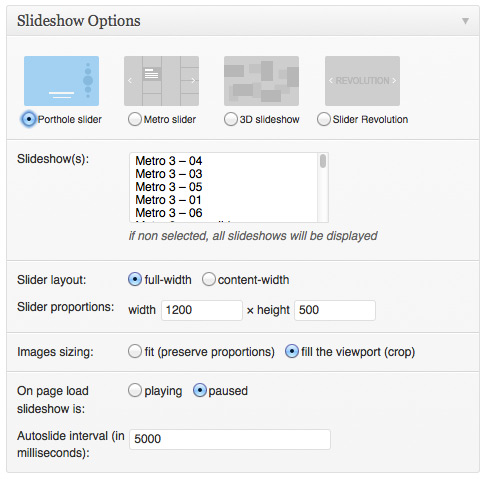
Task: Click the slideshow list scrollbar thumb
Action: (x=323, y=161)
